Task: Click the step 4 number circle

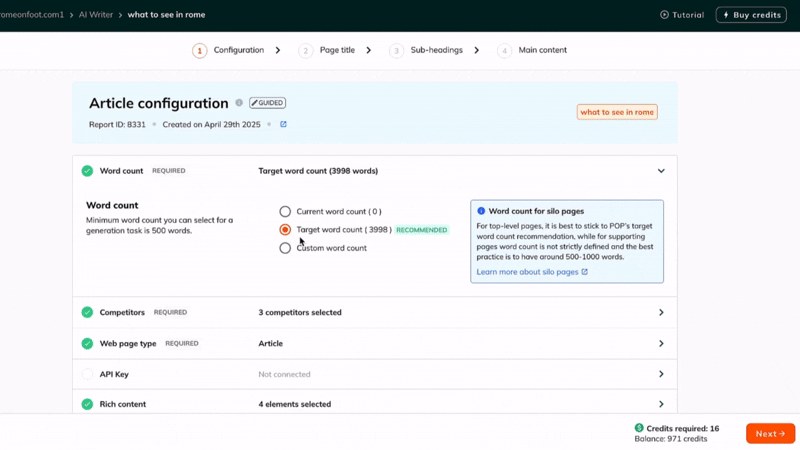Action: pos(504,51)
